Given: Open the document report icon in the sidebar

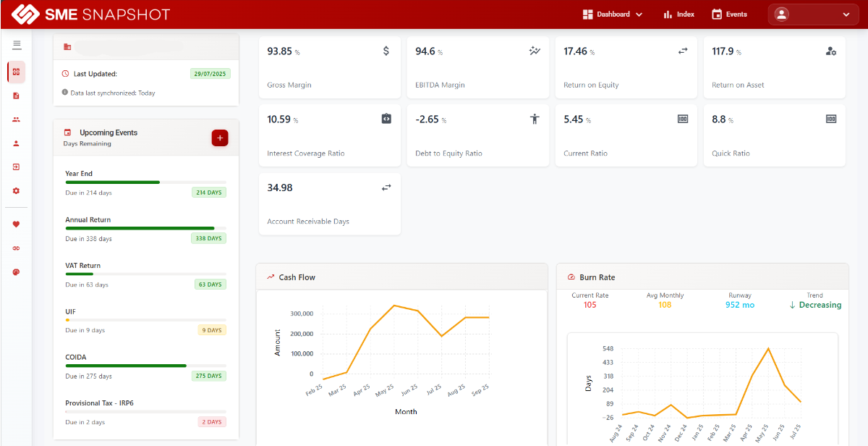Looking at the screenshot, I should point(16,96).
